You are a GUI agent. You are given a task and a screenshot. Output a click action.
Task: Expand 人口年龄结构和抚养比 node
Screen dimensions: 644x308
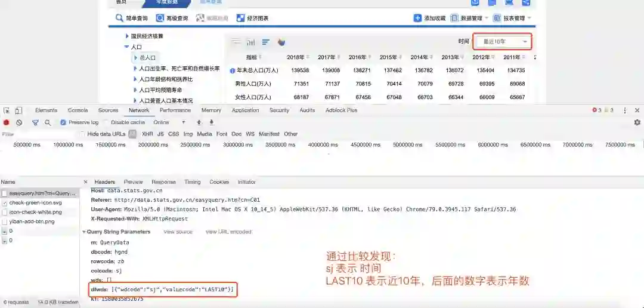click(x=135, y=79)
